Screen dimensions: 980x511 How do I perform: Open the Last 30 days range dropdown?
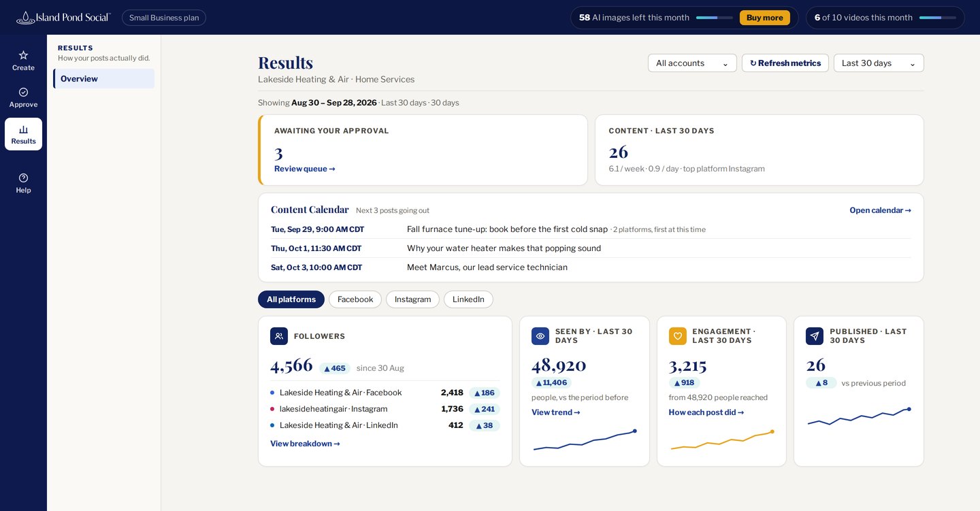879,63
